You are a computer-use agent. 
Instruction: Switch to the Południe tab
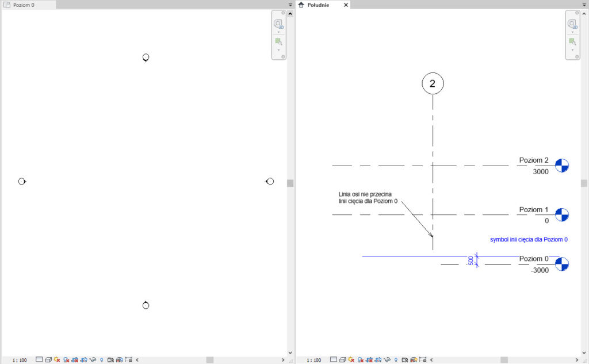tap(318, 5)
